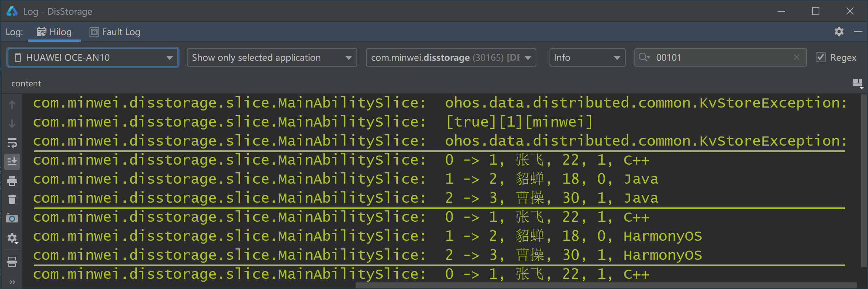Image resolution: width=868 pixels, height=289 pixels.
Task: Open the column layout options icon
Action: point(858,84)
